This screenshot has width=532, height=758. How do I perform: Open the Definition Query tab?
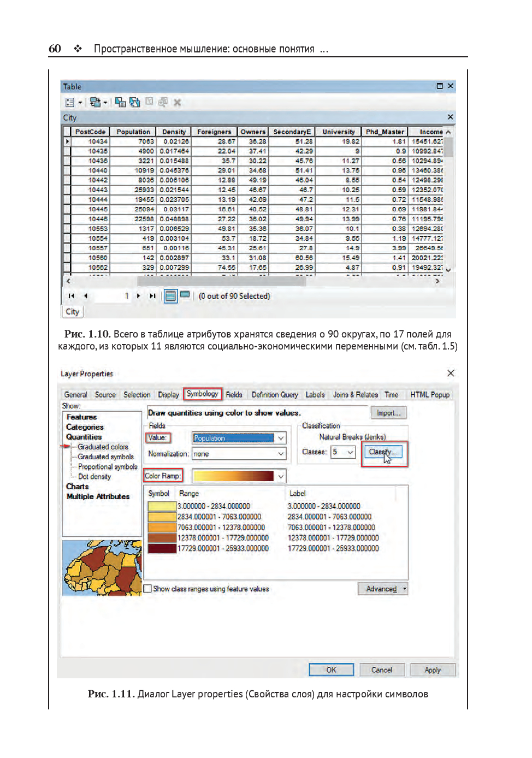(275, 395)
